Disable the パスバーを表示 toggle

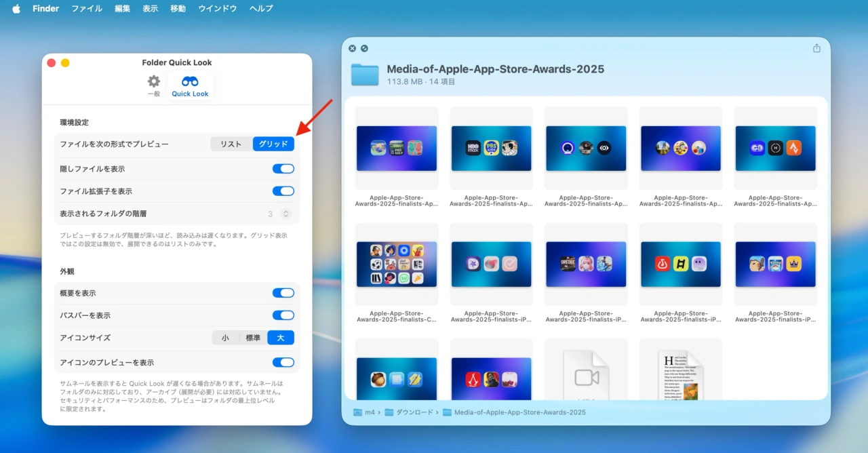pos(283,315)
